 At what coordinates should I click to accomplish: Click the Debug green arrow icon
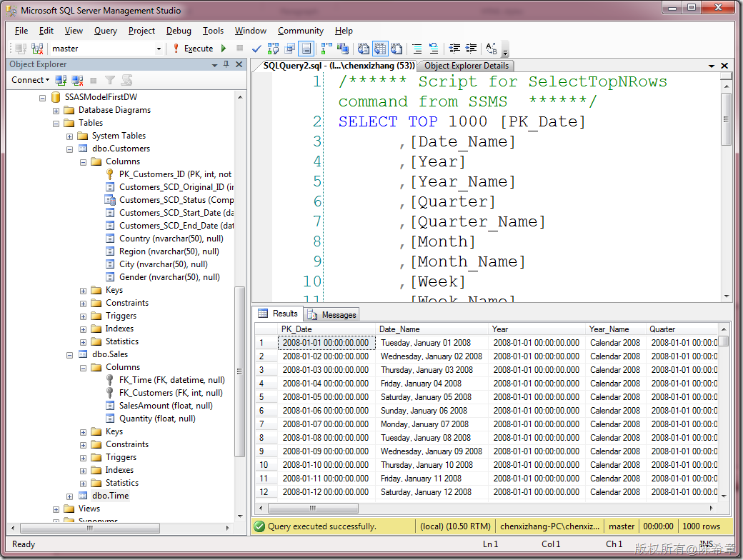[224, 49]
